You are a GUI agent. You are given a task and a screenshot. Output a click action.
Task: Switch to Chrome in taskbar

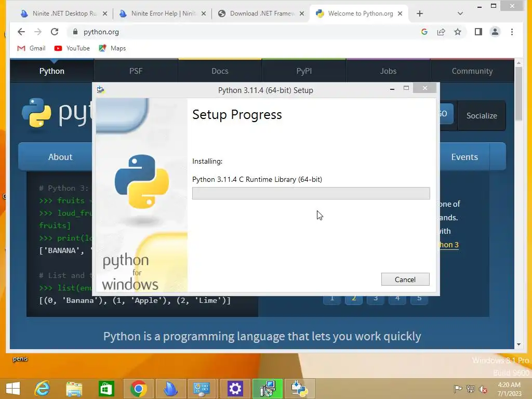click(x=138, y=389)
